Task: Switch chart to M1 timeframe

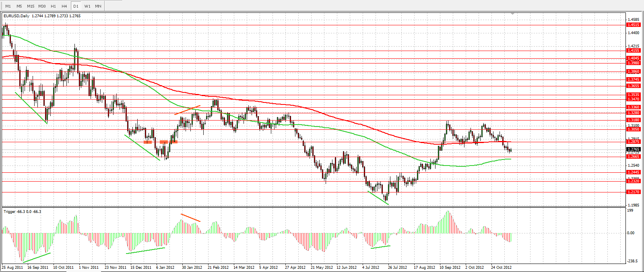Action: pos(8,6)
